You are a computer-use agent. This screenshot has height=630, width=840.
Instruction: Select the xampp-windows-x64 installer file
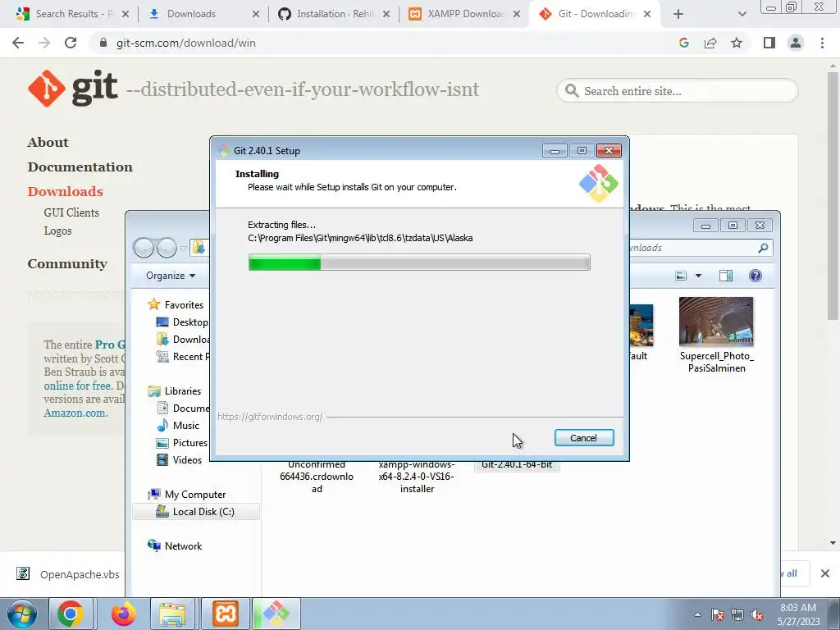417,477
